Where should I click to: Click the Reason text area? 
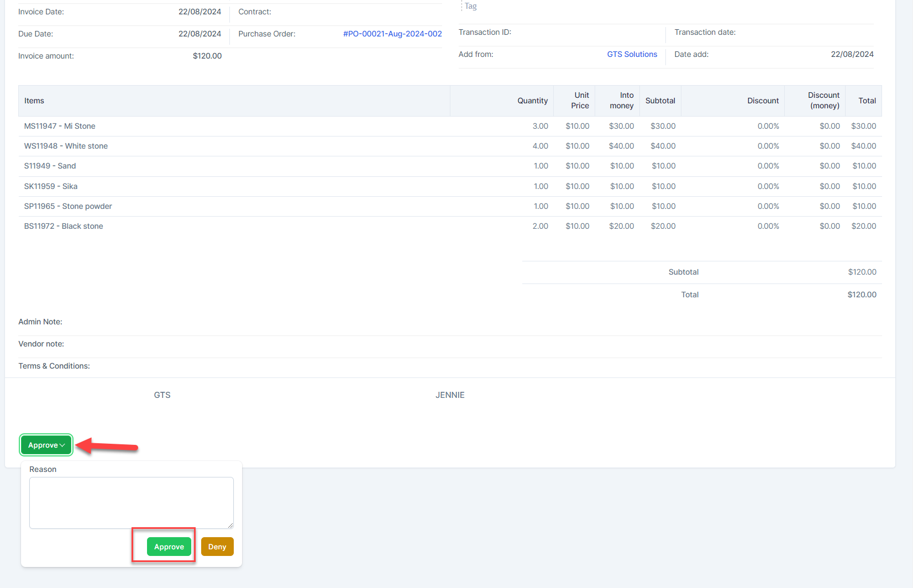131,502
